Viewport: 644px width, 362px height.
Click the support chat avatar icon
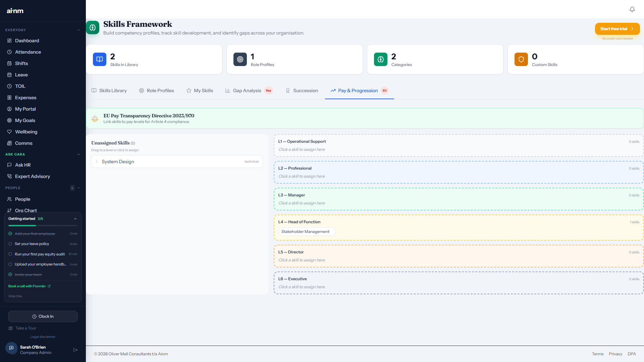click(11, 348)
